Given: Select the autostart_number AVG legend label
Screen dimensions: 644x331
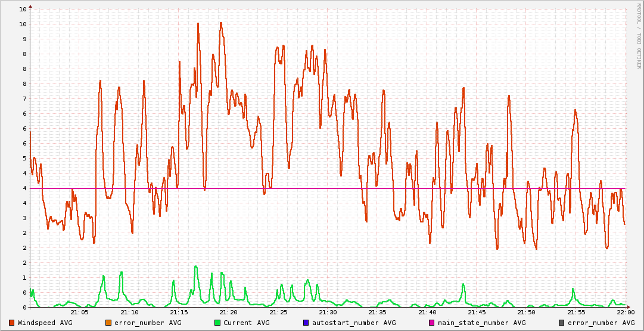Looking at the screenshot, I should [353, 323].
